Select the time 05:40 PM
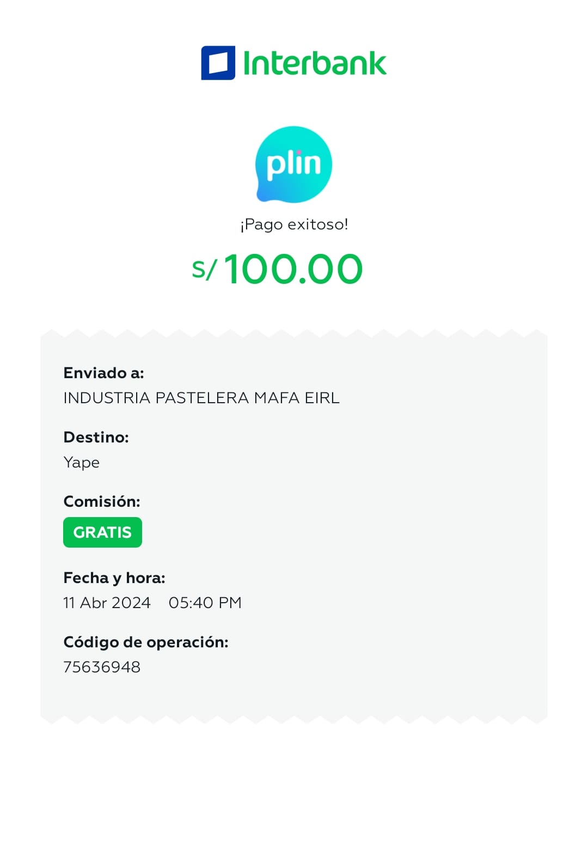 tap(205, 603)
